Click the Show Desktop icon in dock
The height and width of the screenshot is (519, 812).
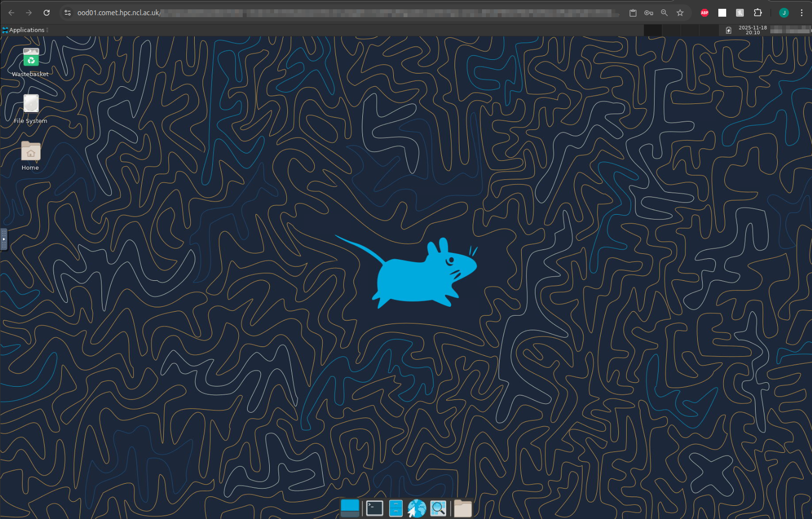click(x=350, y=508)
